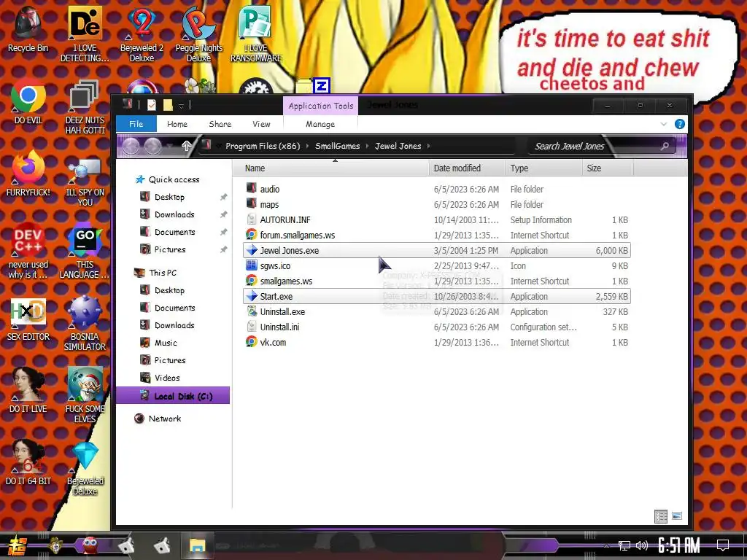Image resolution: width=747 pixels, height=560 pixels.
Task: Unpin Pictures from Quick access
Action: (223, 249)
